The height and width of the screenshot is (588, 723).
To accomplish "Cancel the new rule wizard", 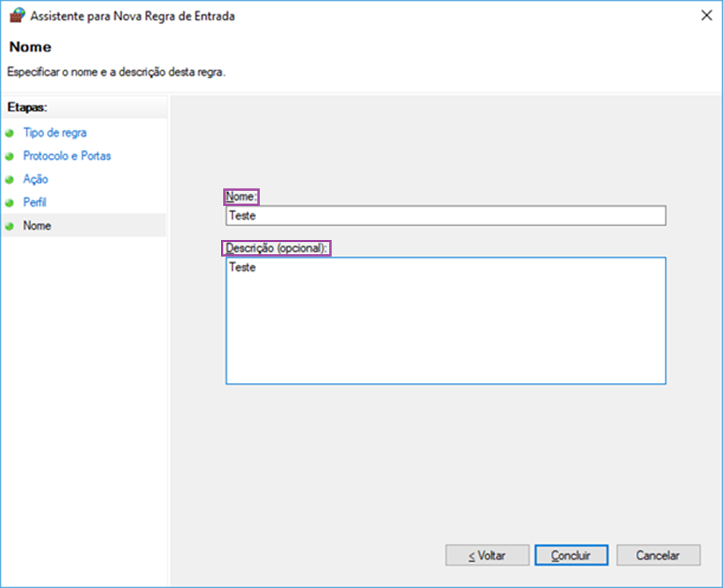I will coord(657,555).
